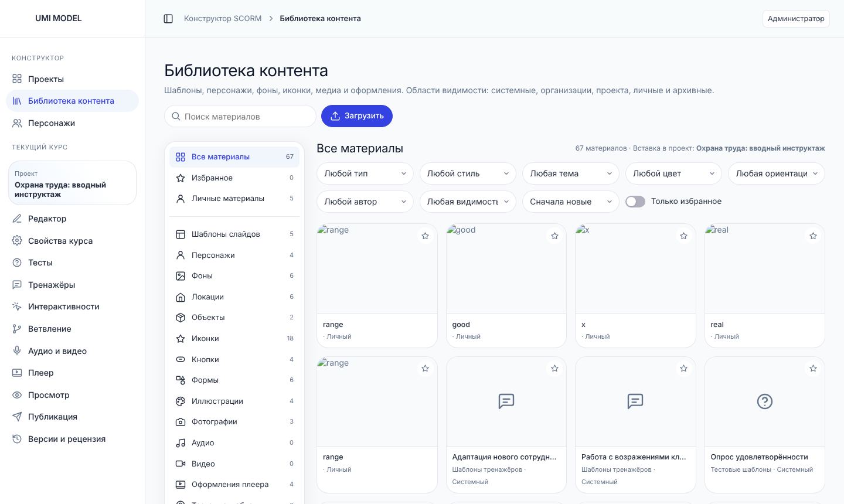The width and height of the screenshot is (844, 504).
Task: Open the Любой стиль dropdown
Action: pos(468,173)
